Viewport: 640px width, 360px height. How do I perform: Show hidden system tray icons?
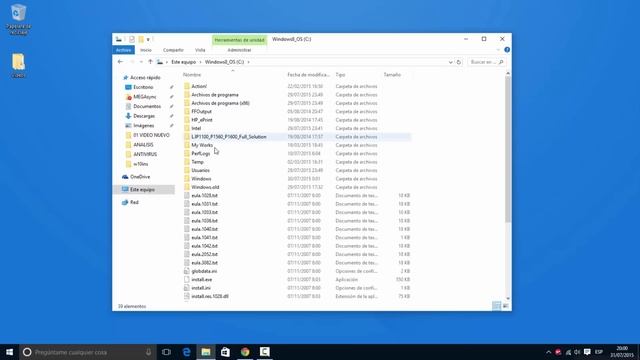(x=549, y=352)
